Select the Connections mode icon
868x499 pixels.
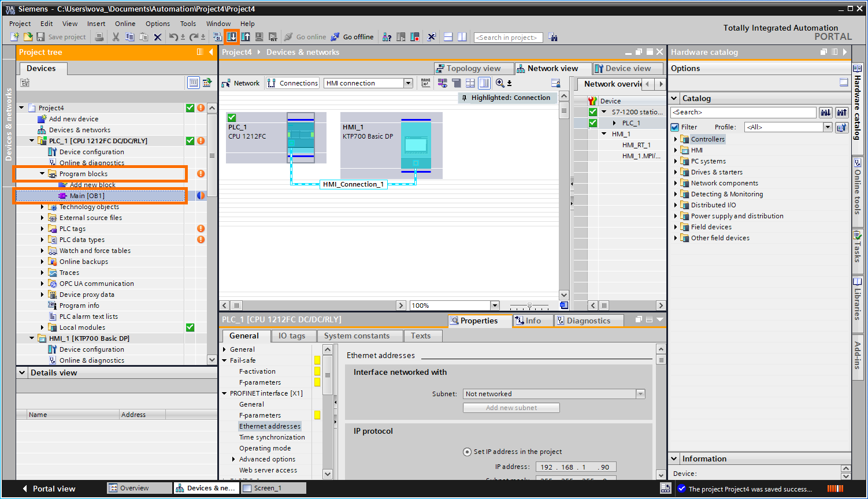292,83
